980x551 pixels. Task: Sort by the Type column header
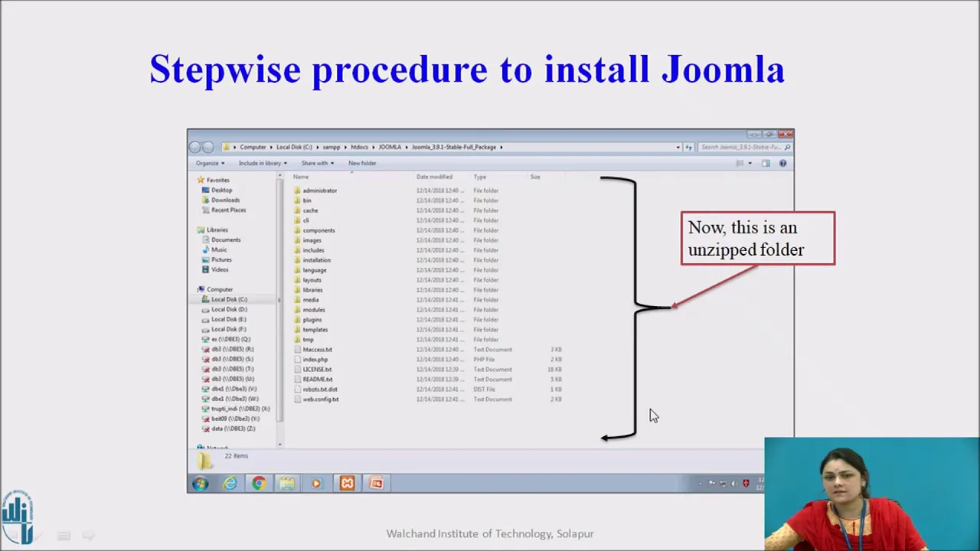(x=479, y=177)
